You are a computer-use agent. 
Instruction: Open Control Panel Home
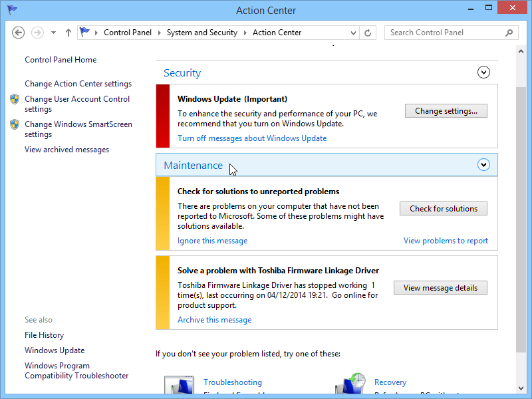tap(61, 60)
